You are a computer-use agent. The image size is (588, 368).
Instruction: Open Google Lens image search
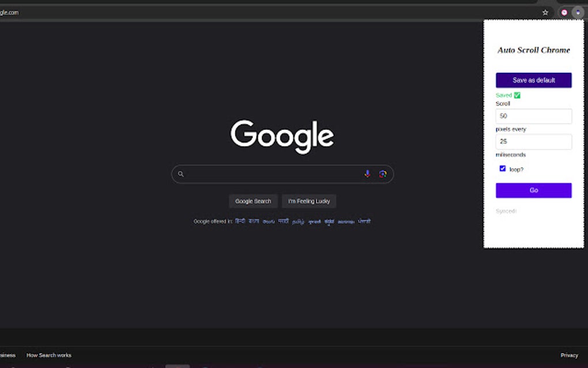coord(383,174)
